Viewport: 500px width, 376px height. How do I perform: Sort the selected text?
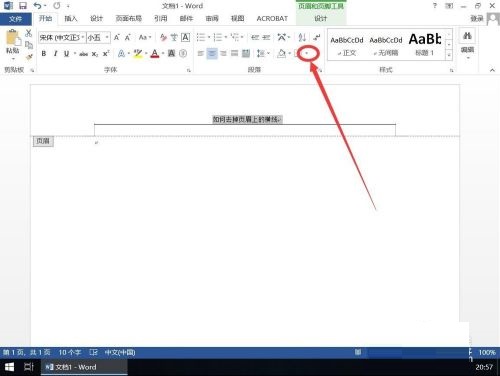[x=302, y=37]
